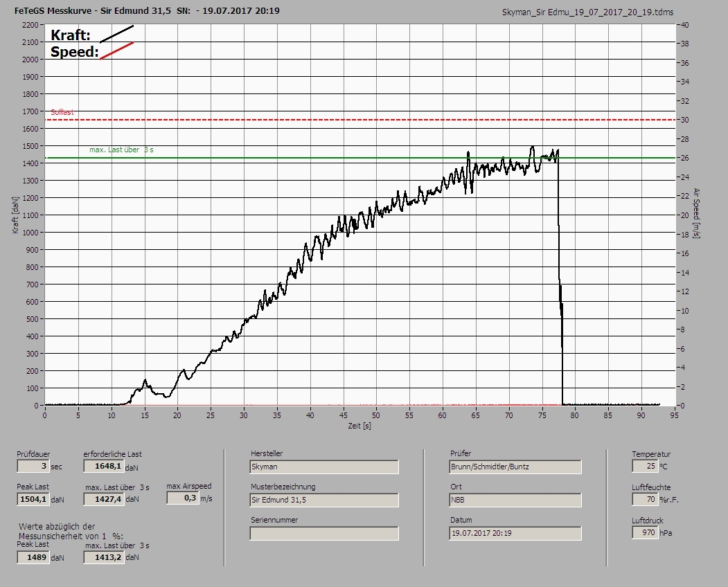The width and height of the screenshot is (728, 587).
Task: Select the corrected Peak Last value 1489
Action: click(33, 557)
